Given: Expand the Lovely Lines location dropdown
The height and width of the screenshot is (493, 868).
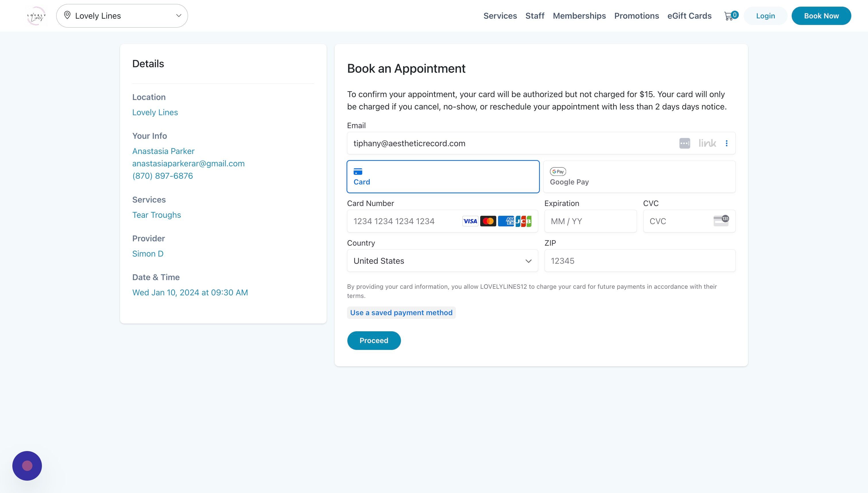Looking at the screenshot, I should coord(122,16).
